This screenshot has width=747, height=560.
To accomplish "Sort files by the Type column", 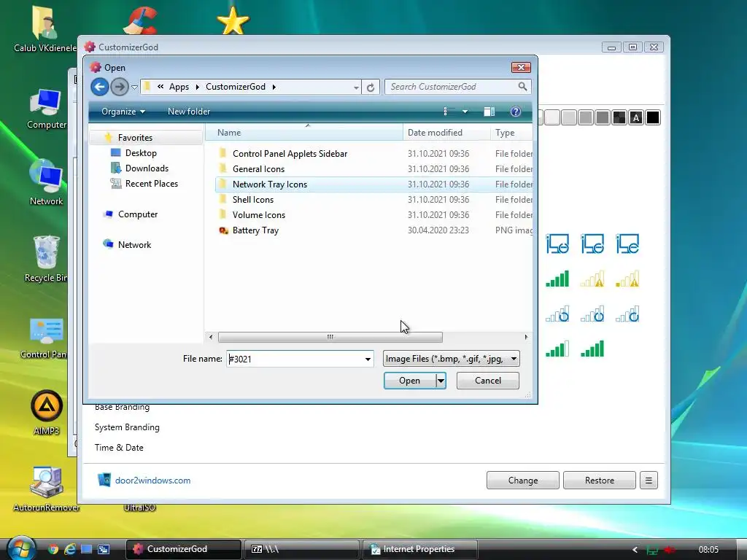I will coord(511,133).
